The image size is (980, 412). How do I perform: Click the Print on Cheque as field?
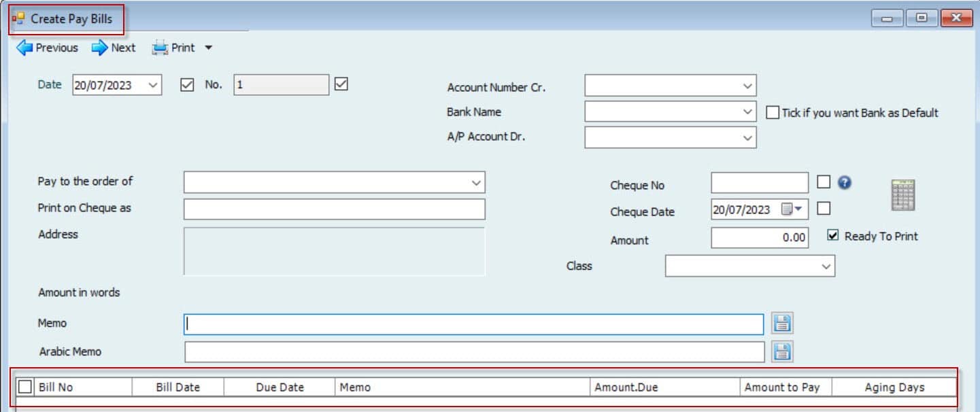click(x=335, y=209)
